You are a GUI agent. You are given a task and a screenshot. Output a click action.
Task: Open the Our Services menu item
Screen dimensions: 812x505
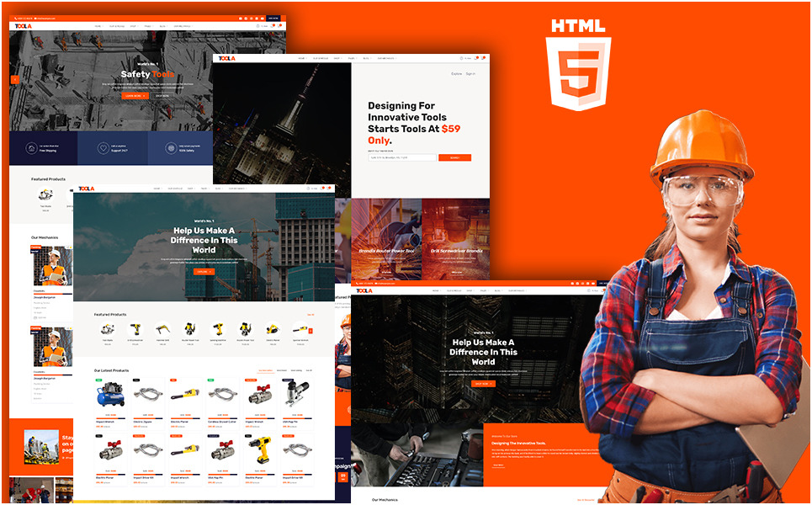pos(117,25)
